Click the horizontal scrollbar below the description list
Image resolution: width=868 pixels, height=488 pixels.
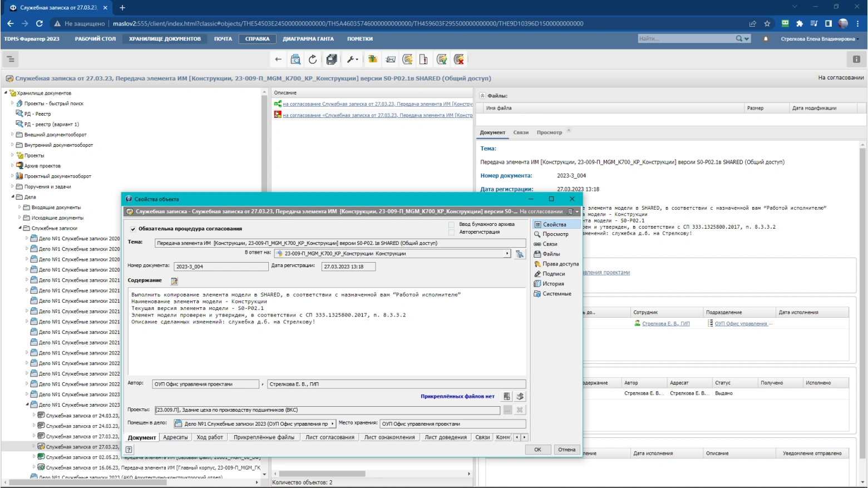(x=322, y=474)
